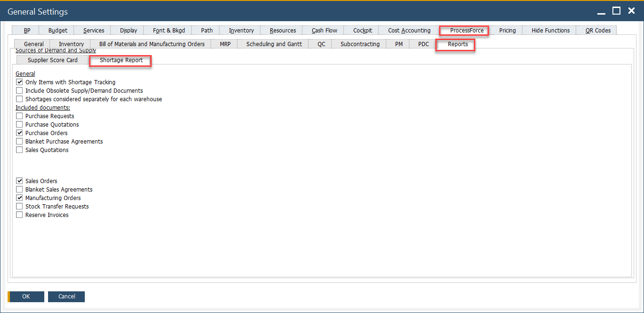
Task: Open the Font & Bkgd tab
Action: tap(167, 30)
